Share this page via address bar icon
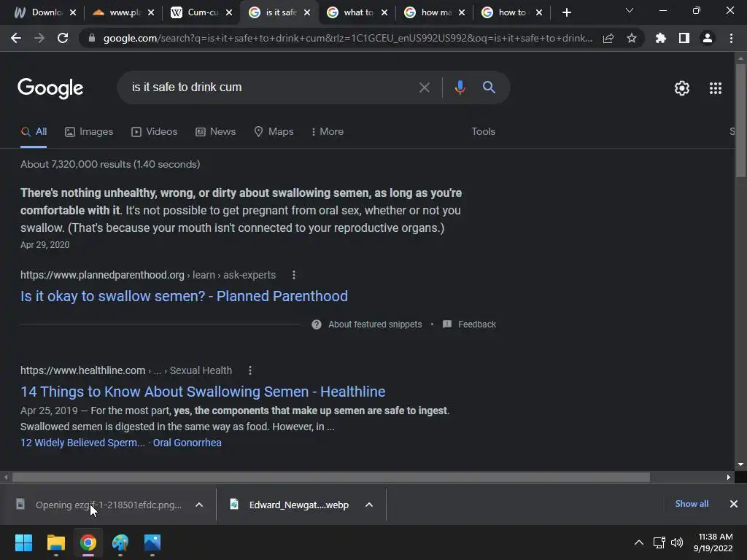The width and height of the screenshot is (747, 560). (x=608, y=38)
